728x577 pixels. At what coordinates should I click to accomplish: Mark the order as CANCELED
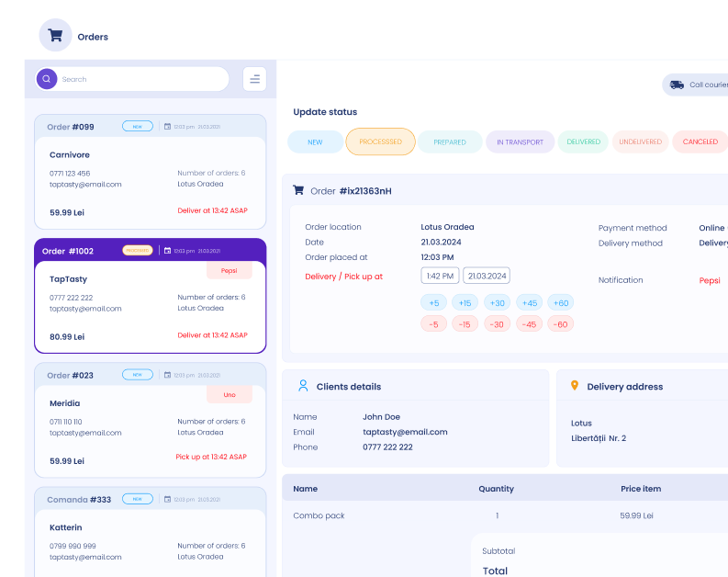(700, 142)
